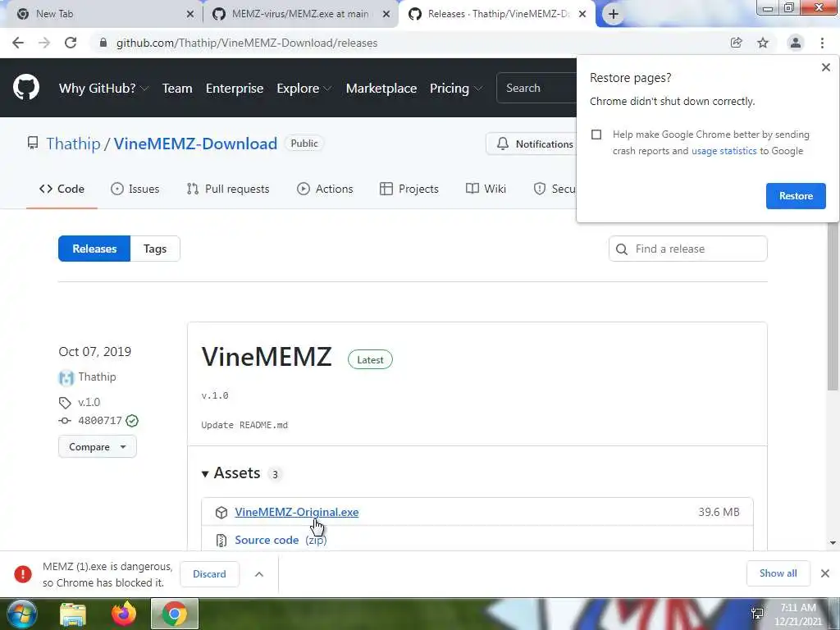
Task: Click the GitHub octocat logo
Action: tap(25, 87)
